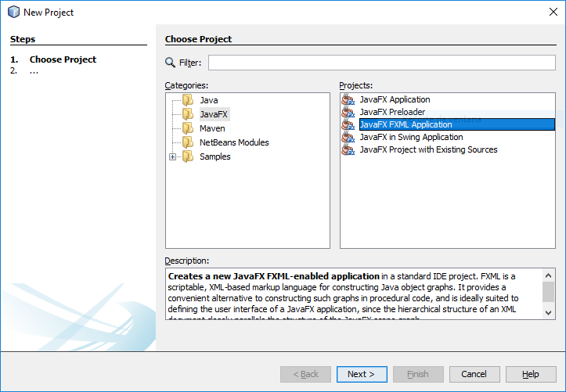Click the JavaFX Preloader project icon
Screen dimensions: 566x392
[348, 113]
